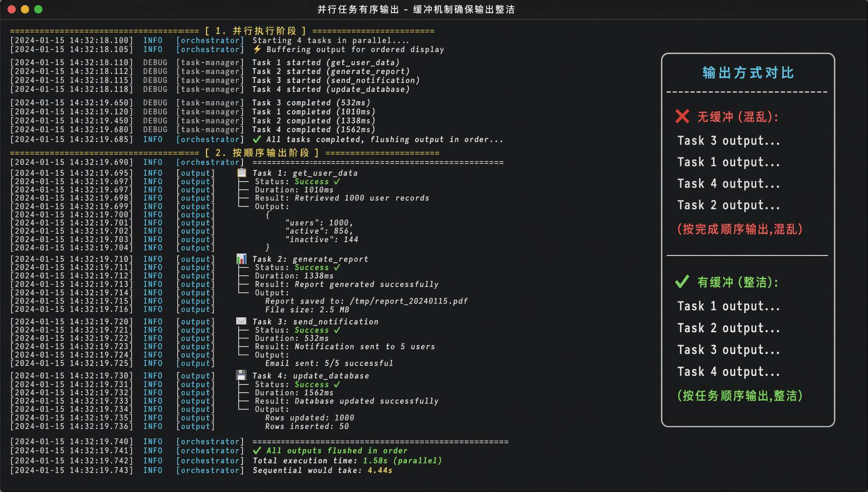868x492 pixels.
Task: Click the Sequential 4.44s time value
Action: 380,470
